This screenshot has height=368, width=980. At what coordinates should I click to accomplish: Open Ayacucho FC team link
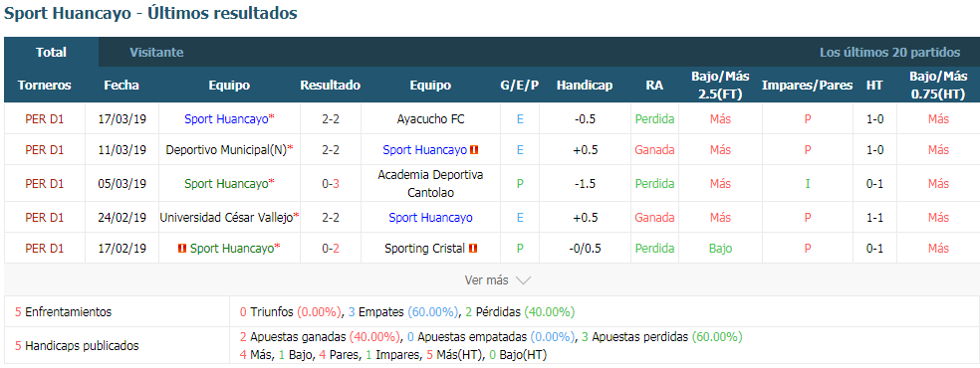coord(430,118)
